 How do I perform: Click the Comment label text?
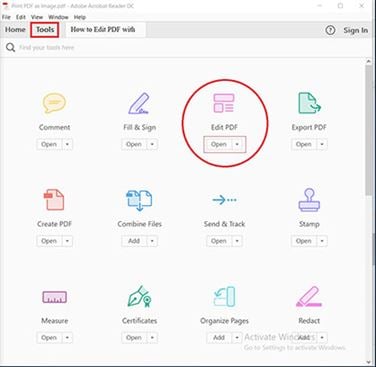[x=54, y=127]
